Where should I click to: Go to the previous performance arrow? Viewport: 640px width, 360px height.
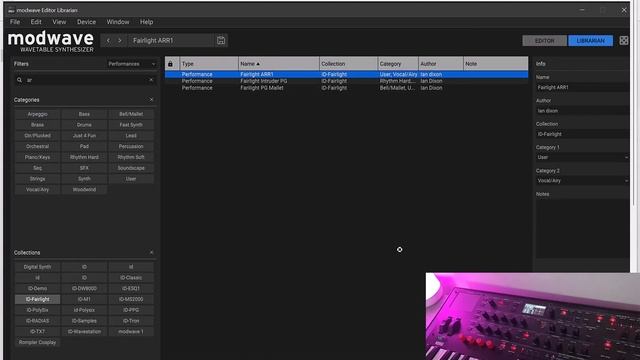coord(108,40)
